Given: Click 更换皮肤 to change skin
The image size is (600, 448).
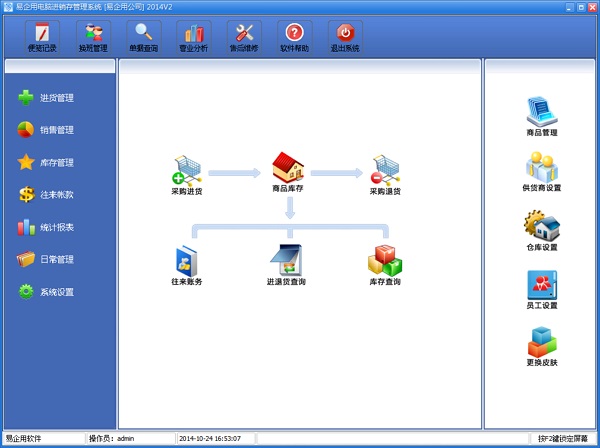Looking at the screenshot, I should pyautogui.click(x=541, y=343).
